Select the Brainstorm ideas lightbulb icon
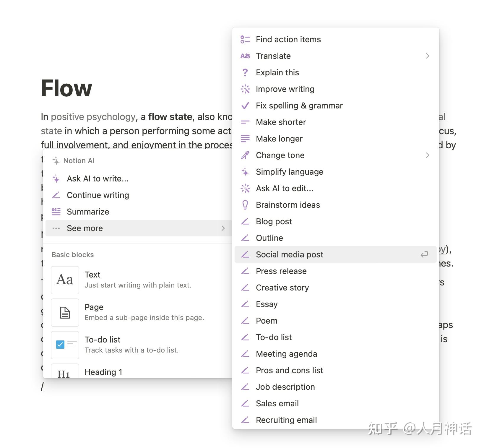This screenshot has width=484, height=448. tap(245, 205)
